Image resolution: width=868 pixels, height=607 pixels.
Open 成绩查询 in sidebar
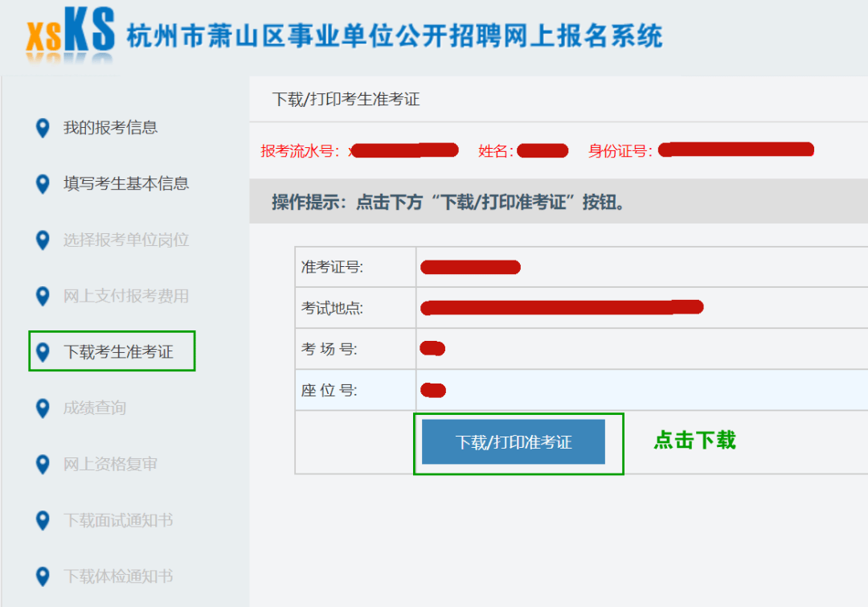[x=95, y=408]
